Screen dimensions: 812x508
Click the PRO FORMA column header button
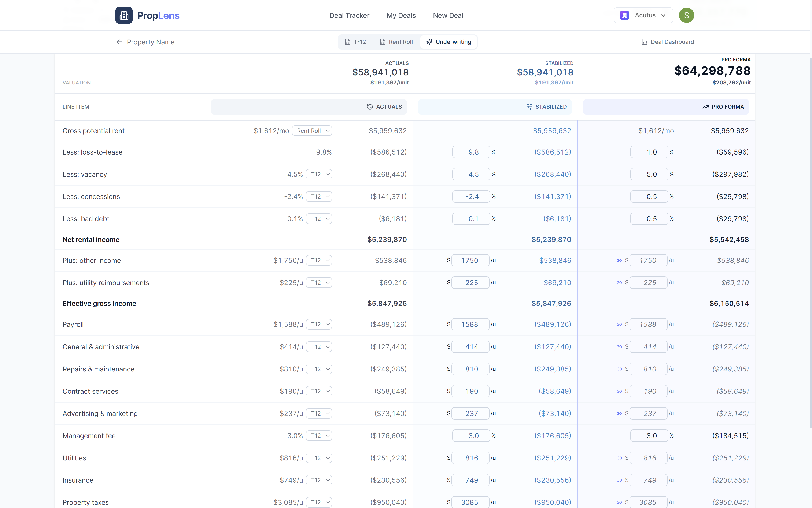click(666, 107)
